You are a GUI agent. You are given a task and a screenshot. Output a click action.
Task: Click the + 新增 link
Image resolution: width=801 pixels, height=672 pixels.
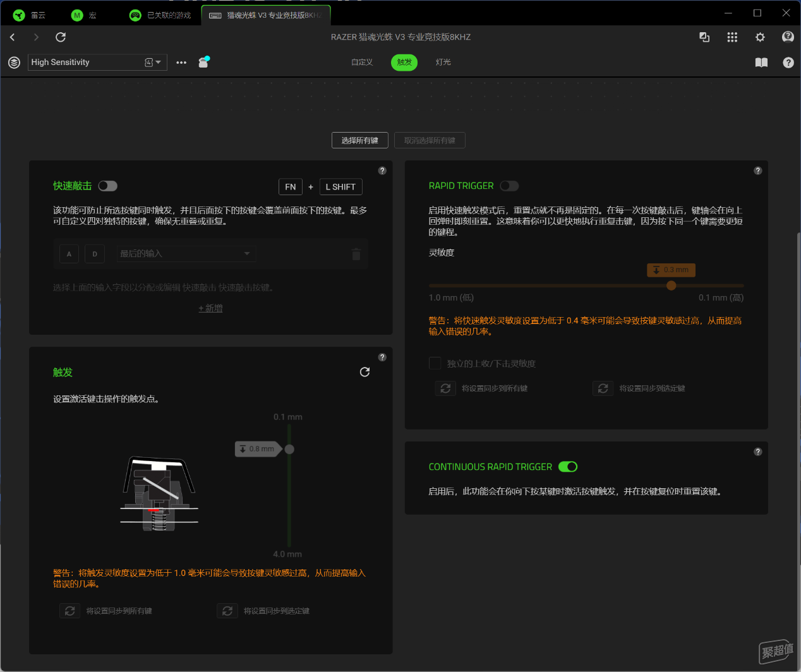(x=210, y=308)
